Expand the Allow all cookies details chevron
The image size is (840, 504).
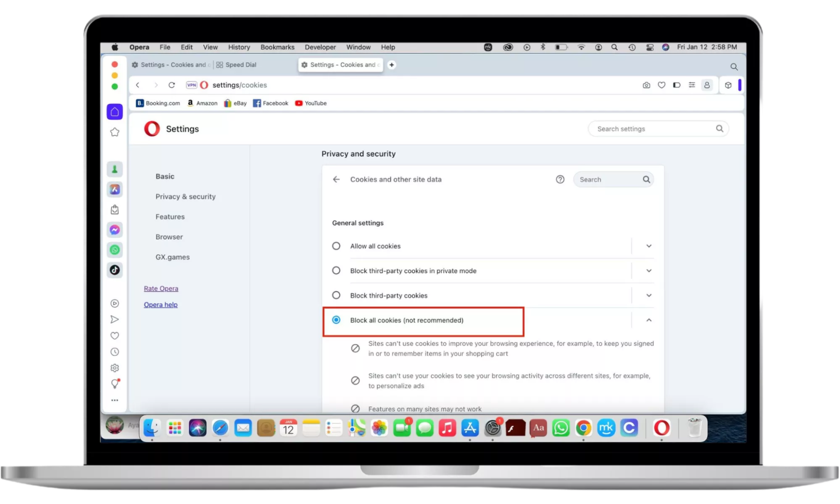649,246
